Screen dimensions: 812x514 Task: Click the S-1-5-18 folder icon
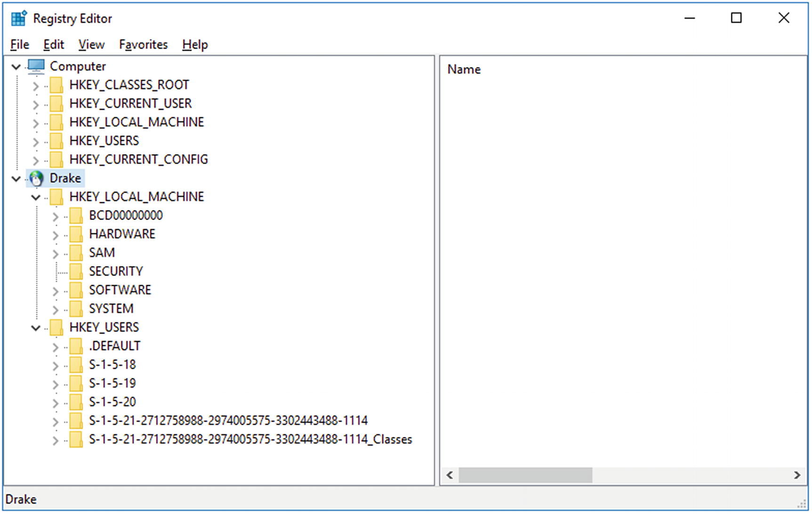76,365
